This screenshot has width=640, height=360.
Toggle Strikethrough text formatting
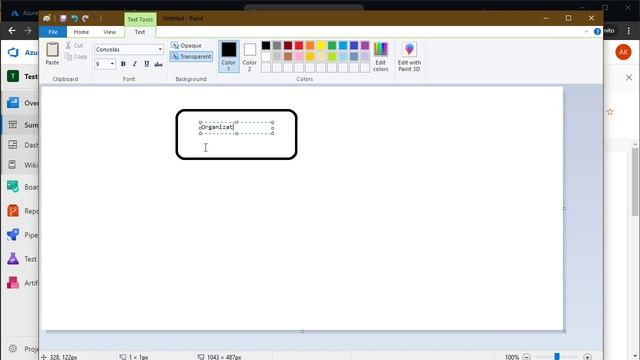pyautogui.click(x=158, y=64)
